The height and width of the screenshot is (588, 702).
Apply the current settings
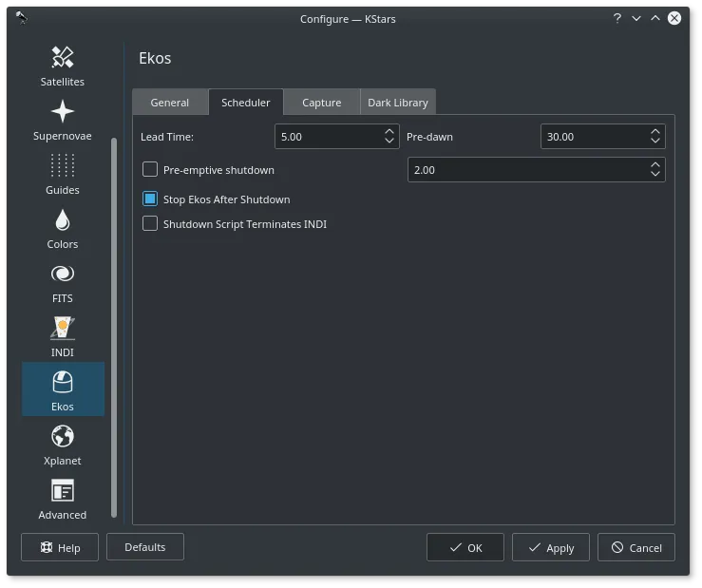click(551, 547)
